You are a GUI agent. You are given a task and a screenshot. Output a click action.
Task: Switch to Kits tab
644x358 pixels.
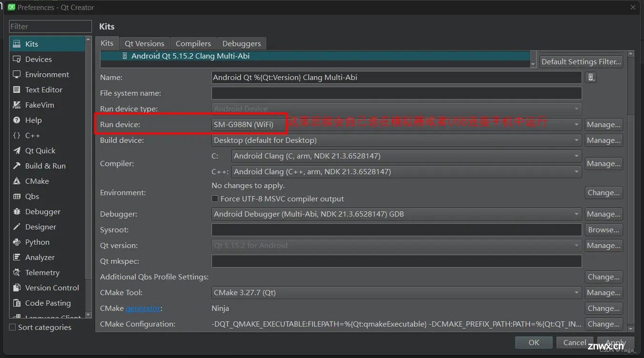(107, 43)
